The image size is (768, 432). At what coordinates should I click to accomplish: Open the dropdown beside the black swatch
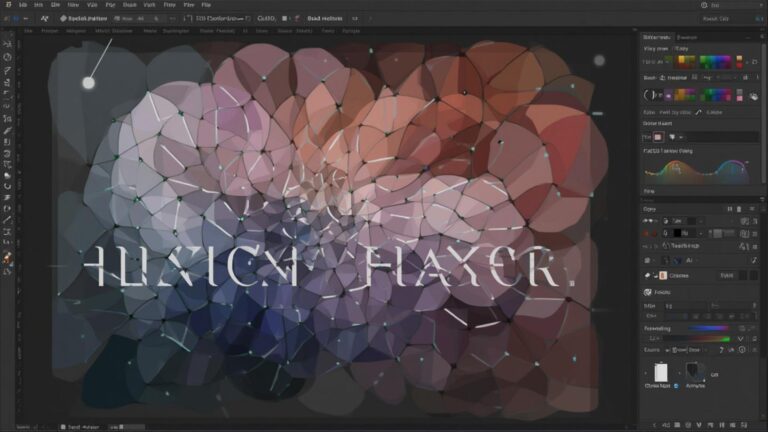click(701, 234)
